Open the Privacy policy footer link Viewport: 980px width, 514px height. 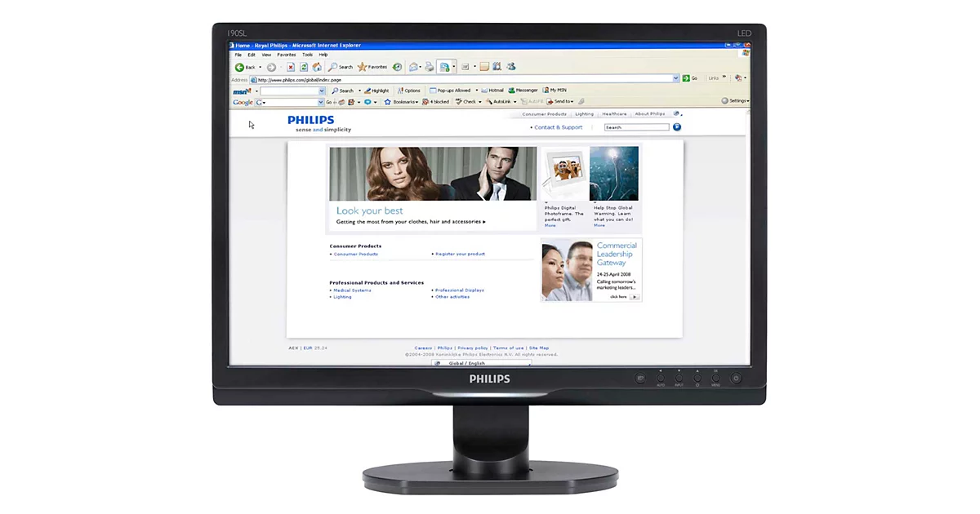coord(472,348)
